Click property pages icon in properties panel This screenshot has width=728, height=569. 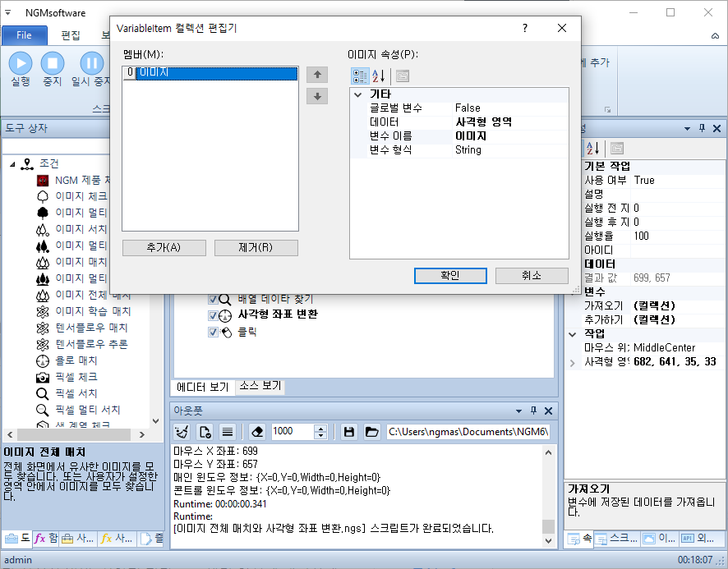point(616,148)
